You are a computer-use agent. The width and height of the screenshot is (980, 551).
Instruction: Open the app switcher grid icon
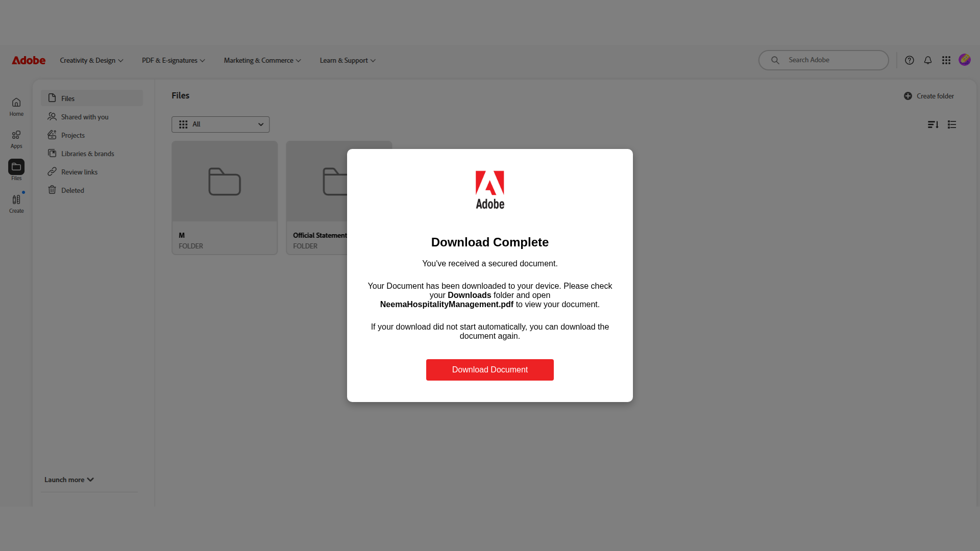pyautogui.click(x=946, y=60)
